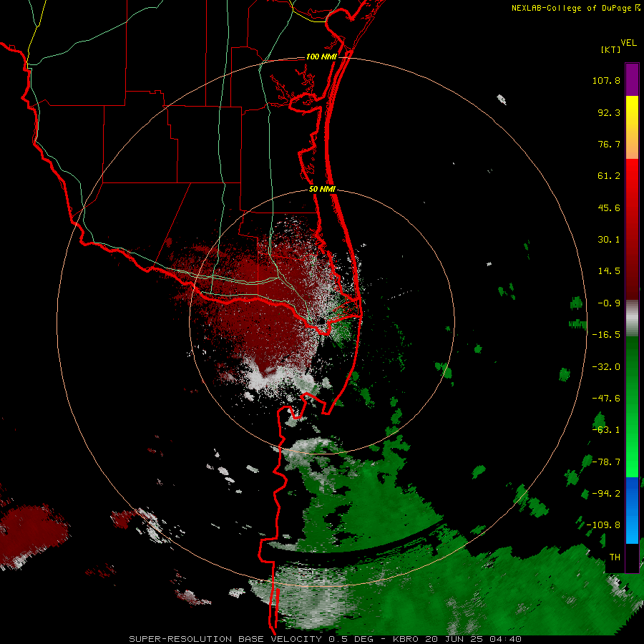This screenshot has width=644, height=644.
Task: Select the 45.6 value on the velocity scale
Action: 609,208
